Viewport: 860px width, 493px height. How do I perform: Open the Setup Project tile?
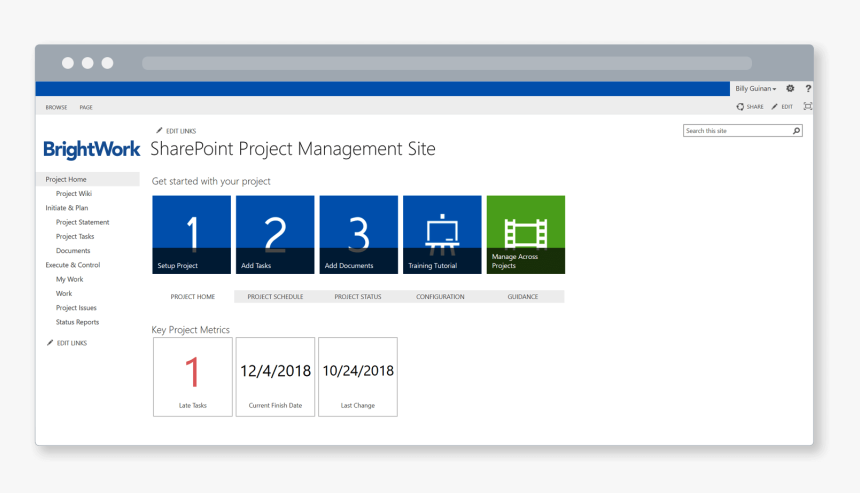(x=191, y=235)
